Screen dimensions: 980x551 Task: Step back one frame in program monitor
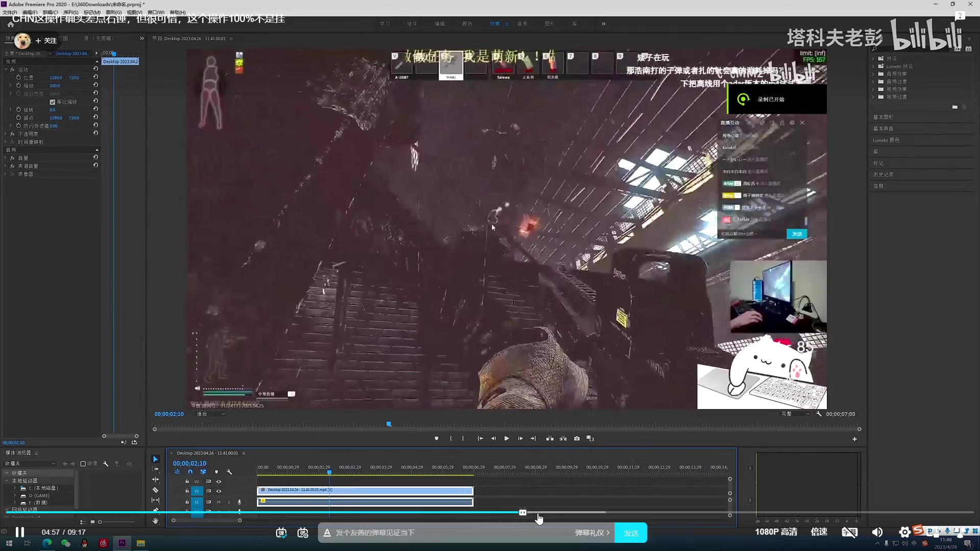point(493,439)
